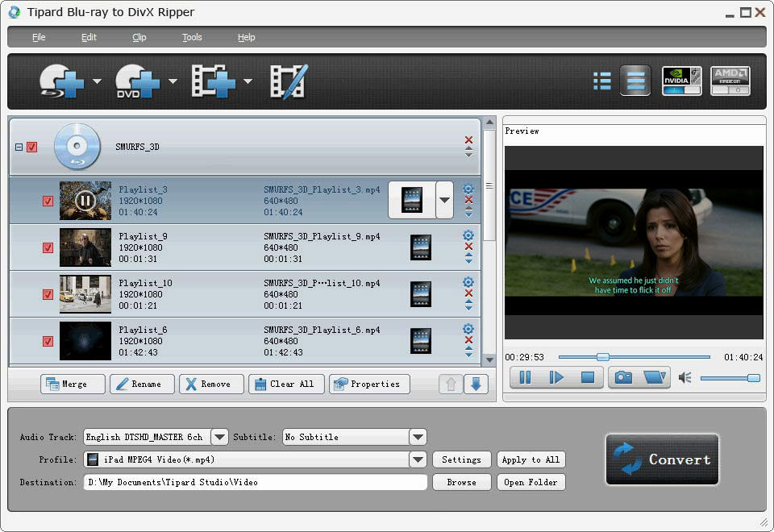Open the Audio Track dropdown
This screenshot has height=532, width=774.
tap(219, 437)
